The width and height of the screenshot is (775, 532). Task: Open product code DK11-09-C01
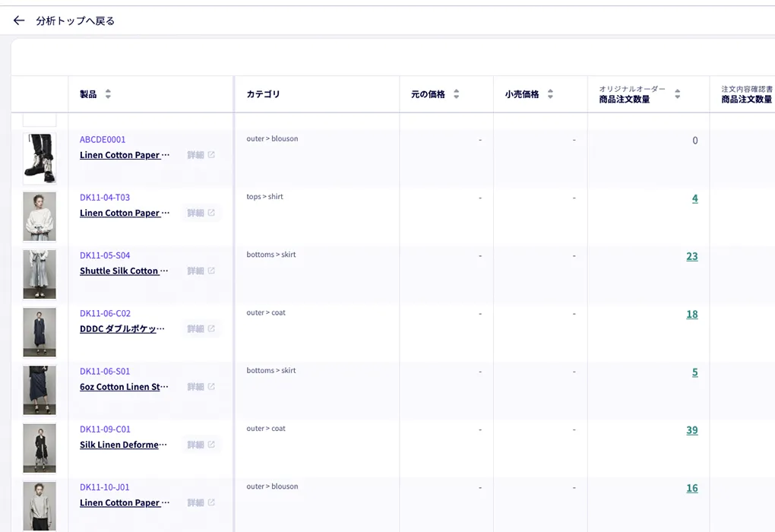click(x=105, y=429)
